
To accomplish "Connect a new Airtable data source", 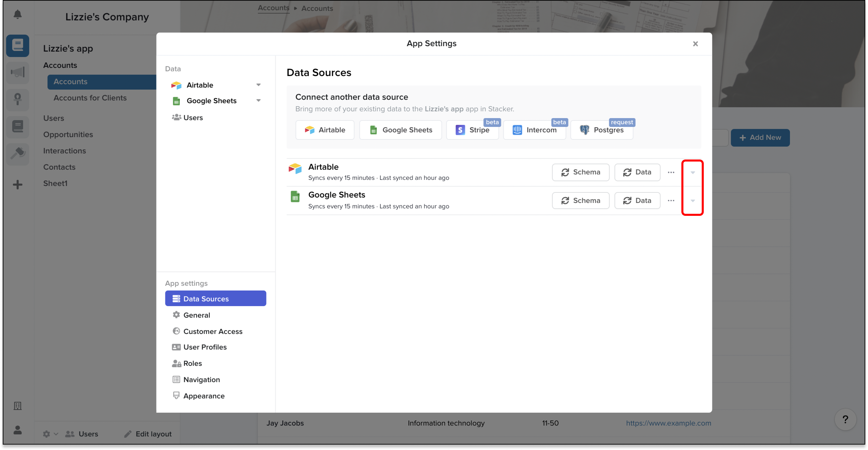I will (325, 130).
